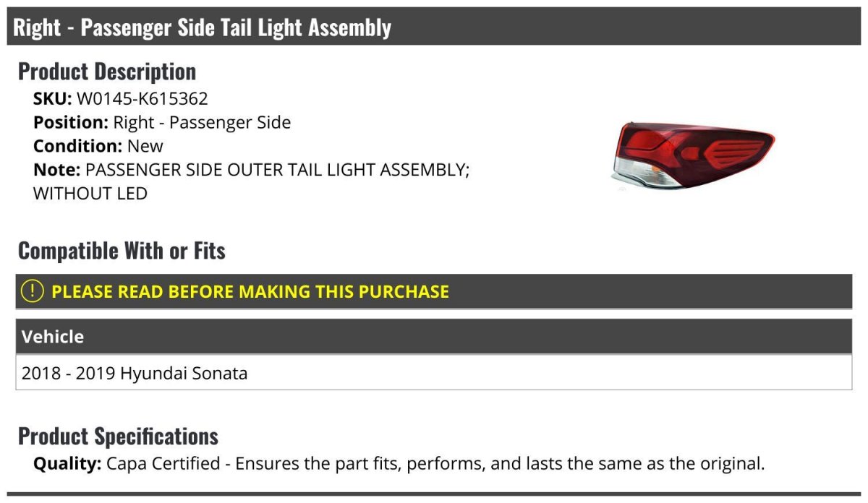Click the New condition value
This screenshot has height=503, width=868.
tap(145, 146)
